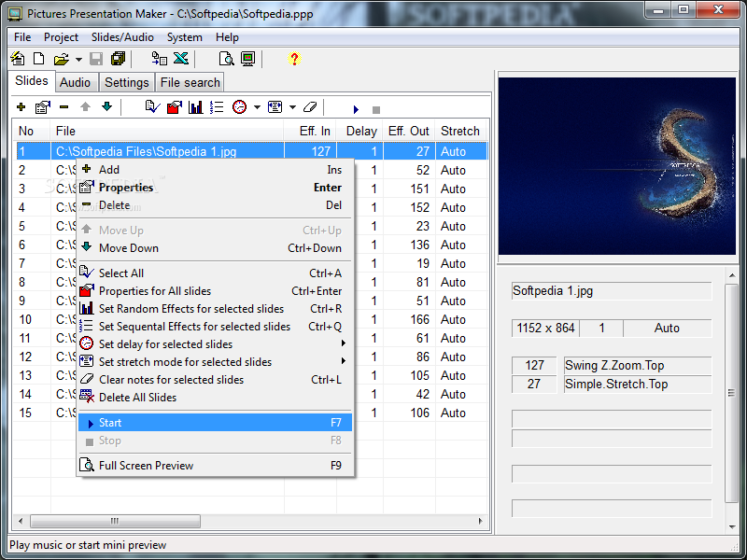Expand Set delay for selected slides submenu
The width and height of the screenshot is (747, 560).
click(x=215, y=343)
